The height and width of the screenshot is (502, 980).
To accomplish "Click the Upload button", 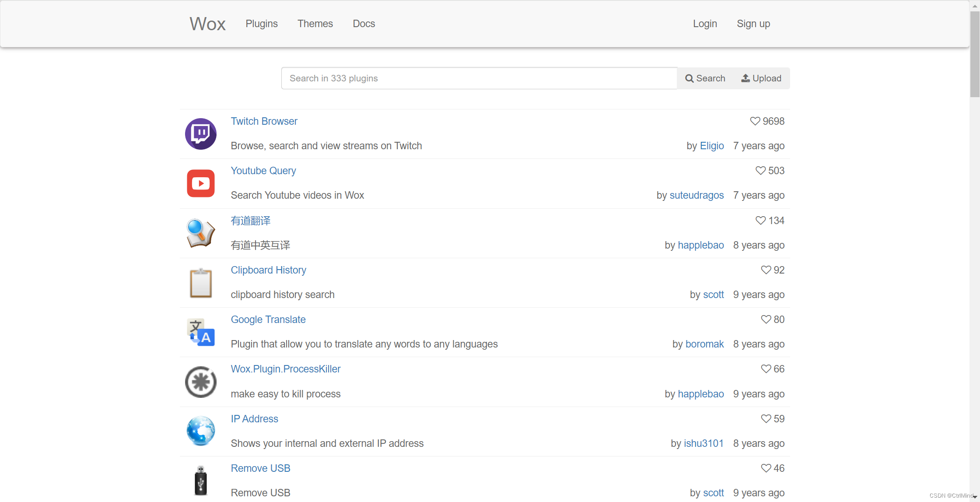I will pyautogui.click(x=761, y=78).
